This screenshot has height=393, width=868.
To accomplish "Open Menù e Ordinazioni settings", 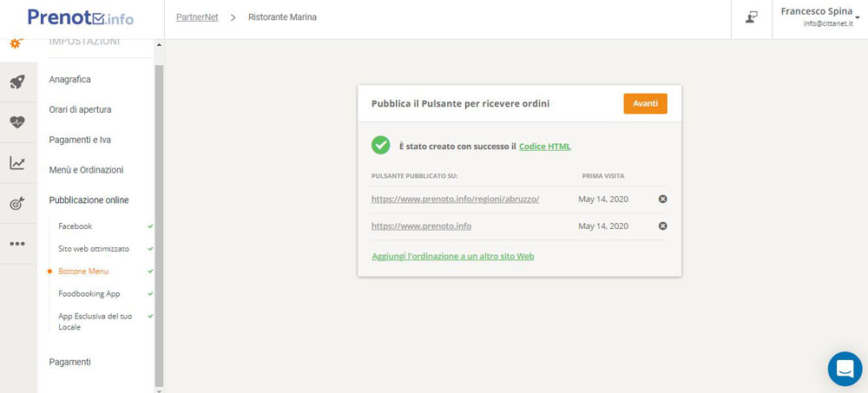I will [x=86, y=170].
